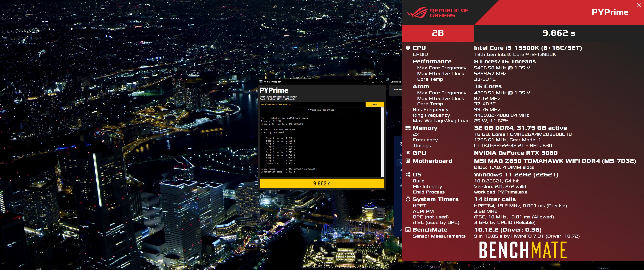Viewport: 644px width, 270px height.
Task: Click '37-40 °C' Atom core temp
Action: (x=484, y=104)
